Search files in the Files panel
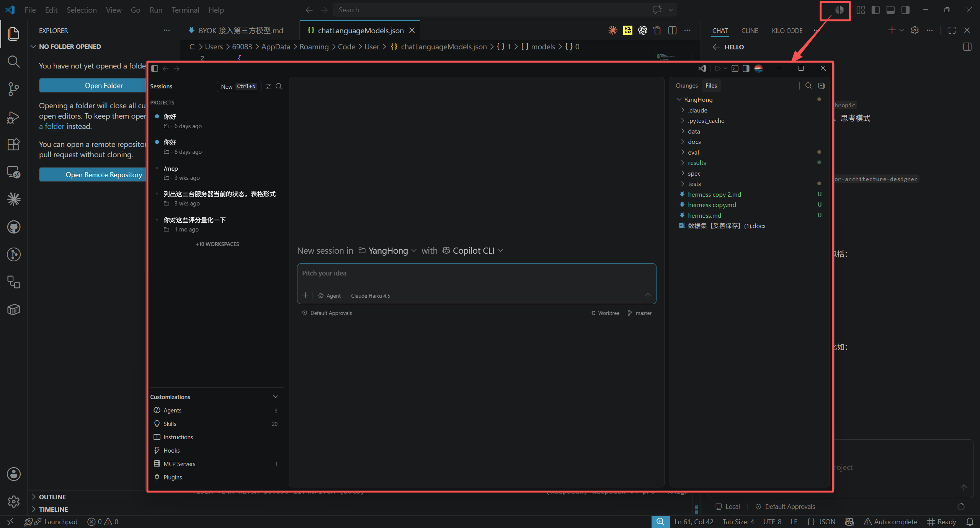Screen dimensions: 980x528 [x=808, y=86]
